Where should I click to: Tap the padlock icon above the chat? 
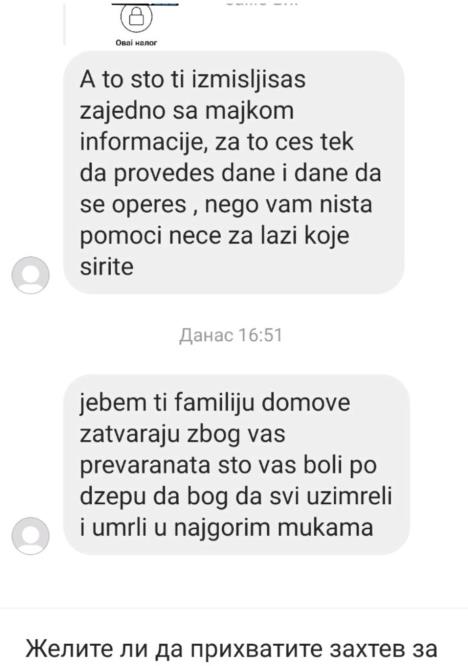point(136,17)
